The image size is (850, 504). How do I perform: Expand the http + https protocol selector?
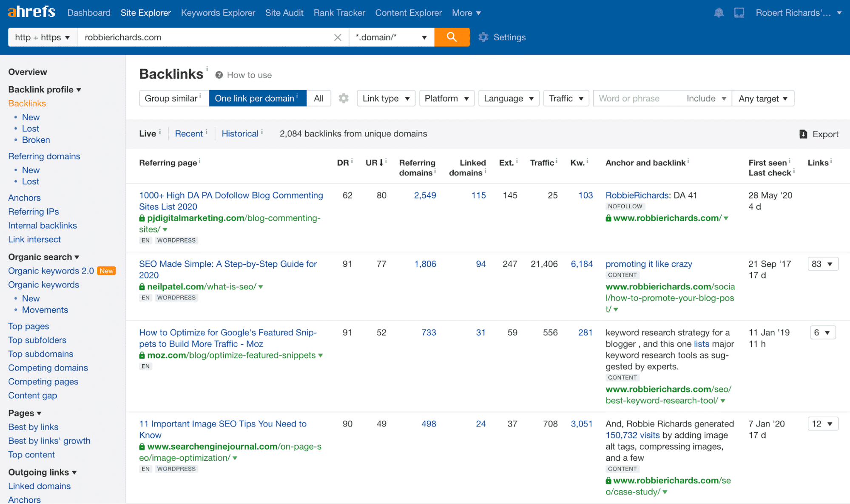point(42,37)
